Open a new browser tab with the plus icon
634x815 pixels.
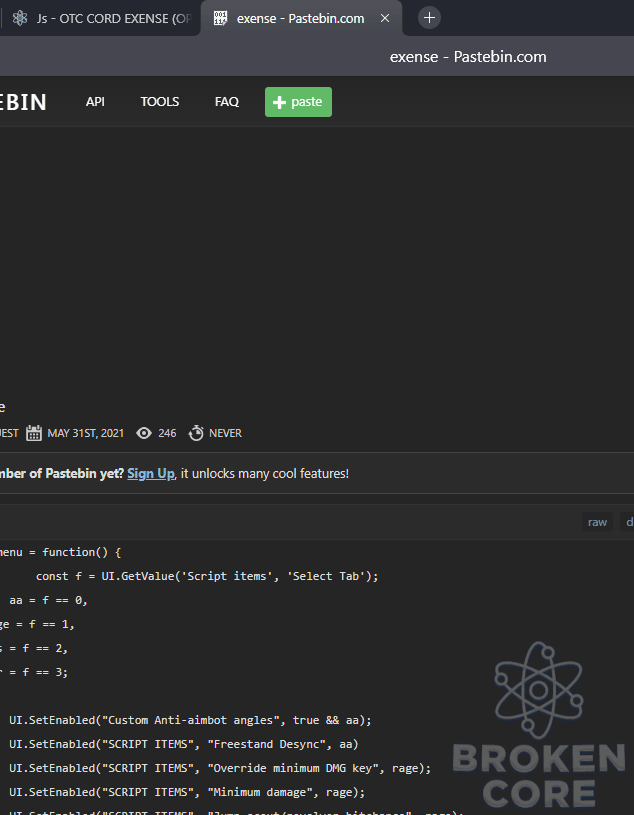click(429, 18)
